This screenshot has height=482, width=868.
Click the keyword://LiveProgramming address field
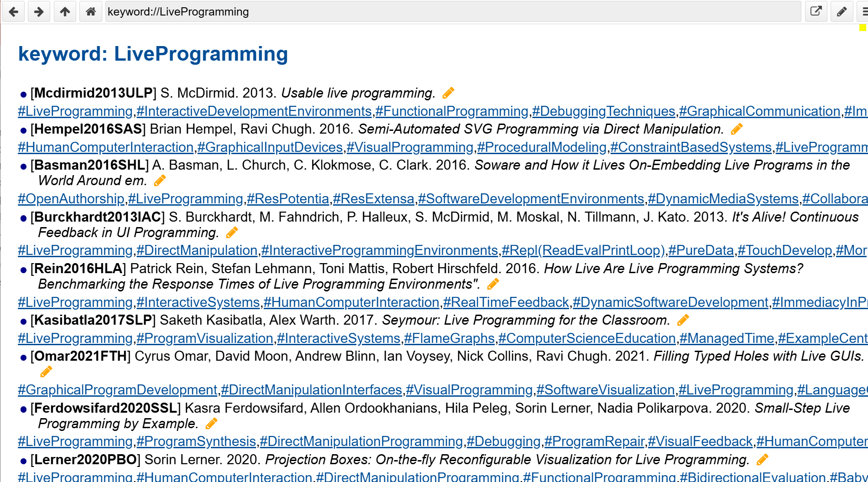pos(452,11)
